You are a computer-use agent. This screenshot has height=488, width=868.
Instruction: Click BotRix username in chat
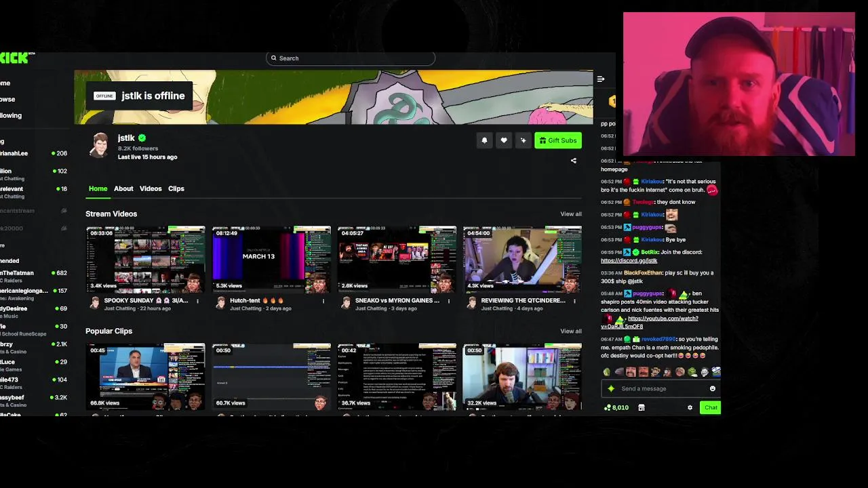(649, 252)
